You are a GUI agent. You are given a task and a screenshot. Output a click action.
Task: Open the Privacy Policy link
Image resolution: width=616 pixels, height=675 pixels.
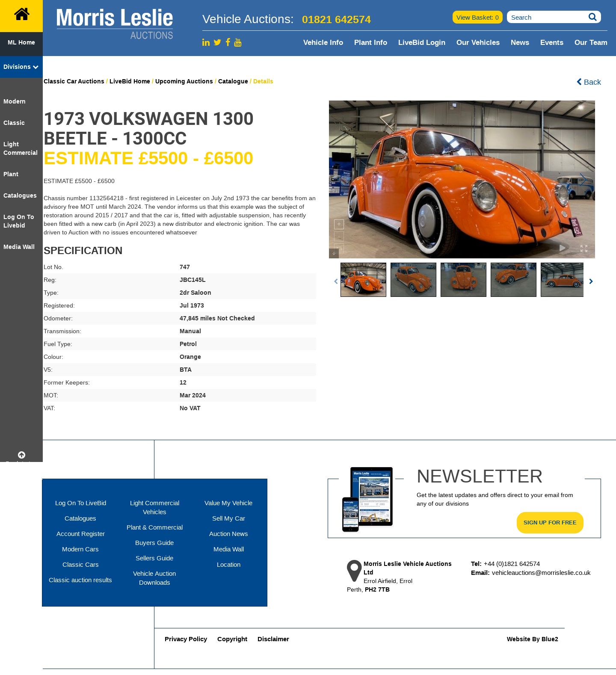(186, 639)
